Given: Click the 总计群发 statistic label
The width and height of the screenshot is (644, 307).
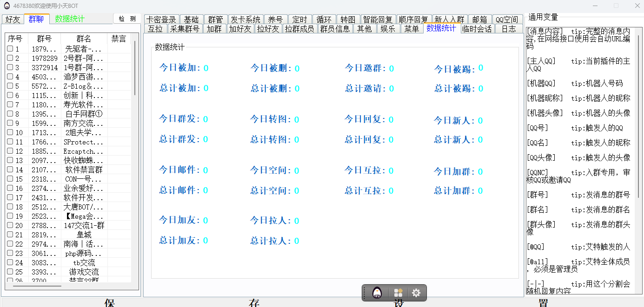Looking at the screenshot, I should (181, 139).
